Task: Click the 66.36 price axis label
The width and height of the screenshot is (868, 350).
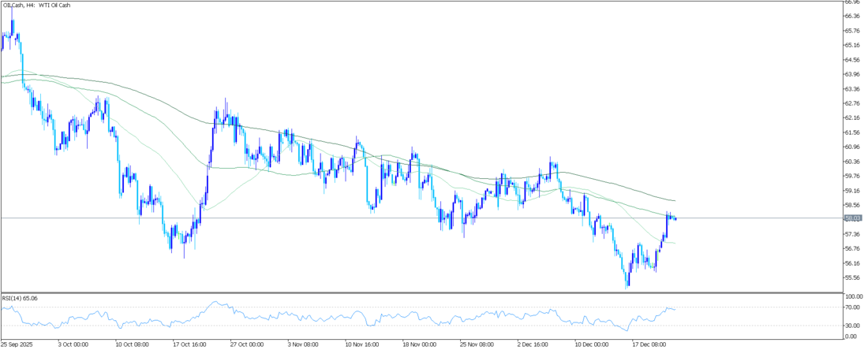Action: [x=851, y=16]
